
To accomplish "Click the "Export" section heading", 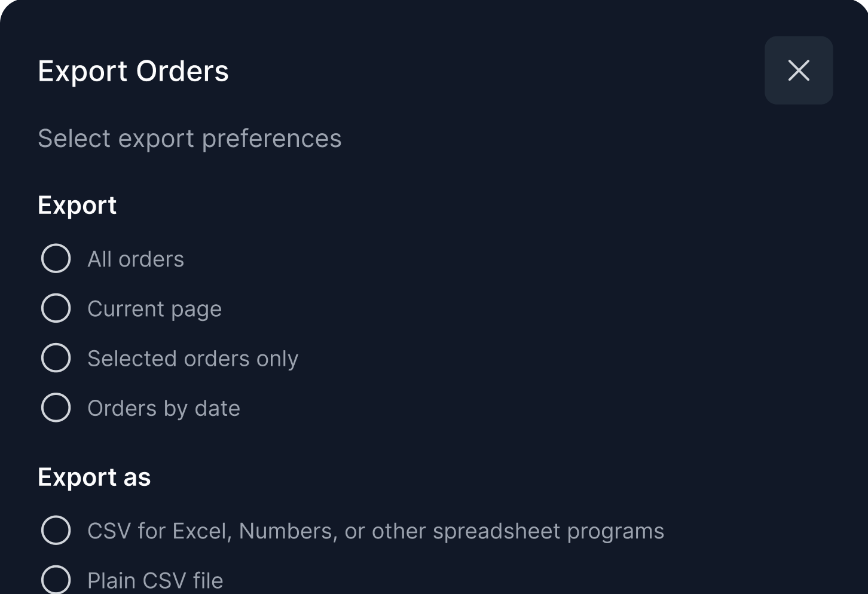I will [x=77, y=205].
